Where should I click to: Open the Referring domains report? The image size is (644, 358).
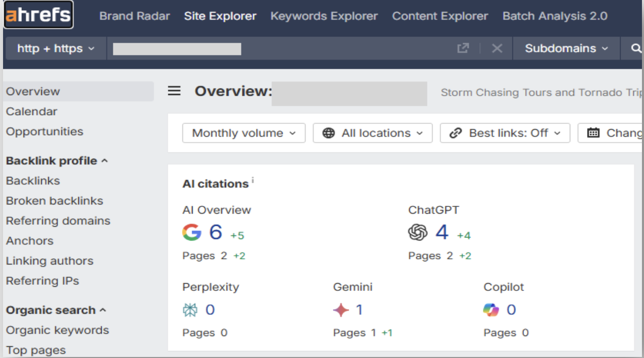tap(58, 221)
